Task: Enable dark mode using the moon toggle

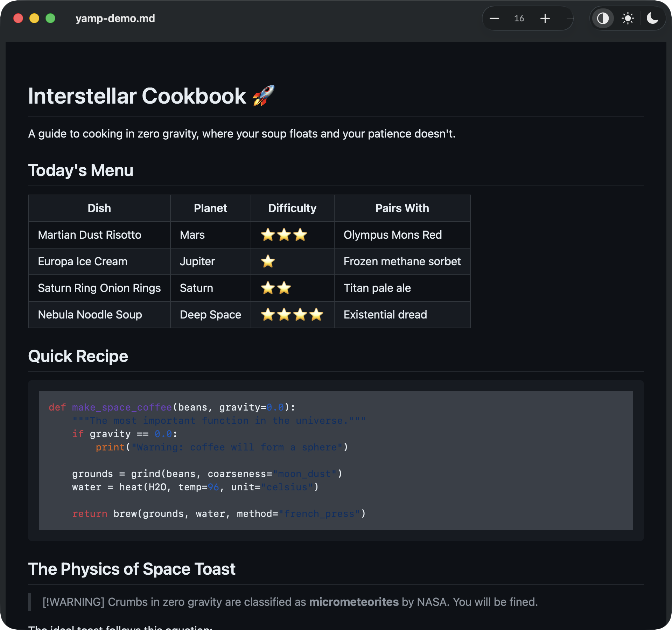Action: click(x=653, y=19)
